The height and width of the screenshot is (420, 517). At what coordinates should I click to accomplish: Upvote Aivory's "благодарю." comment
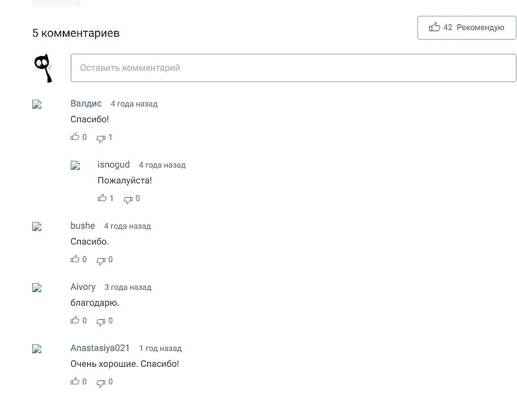(x=75, y=320)
